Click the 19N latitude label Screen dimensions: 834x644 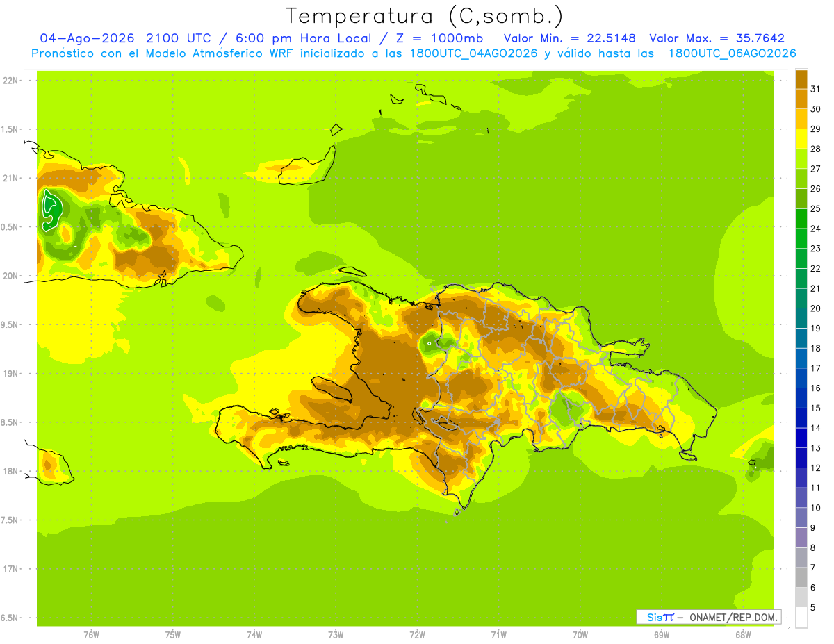tap(10, 373)
